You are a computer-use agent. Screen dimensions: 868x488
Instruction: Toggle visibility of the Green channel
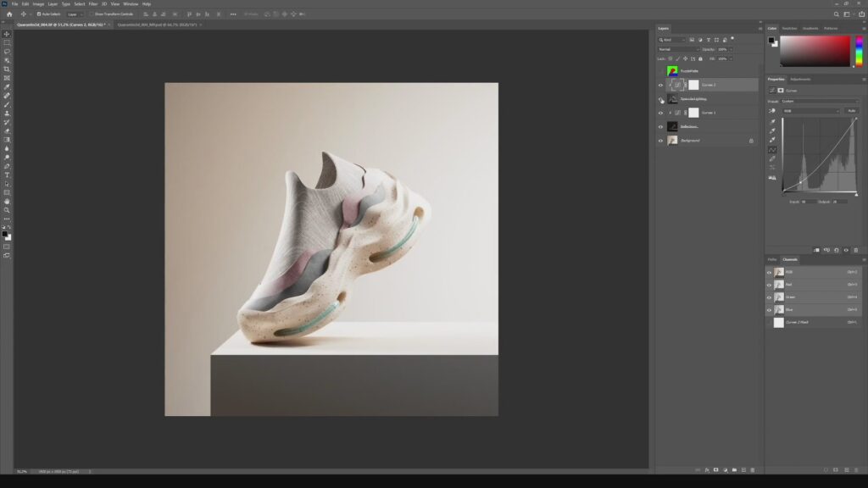(x=769, y=297)
